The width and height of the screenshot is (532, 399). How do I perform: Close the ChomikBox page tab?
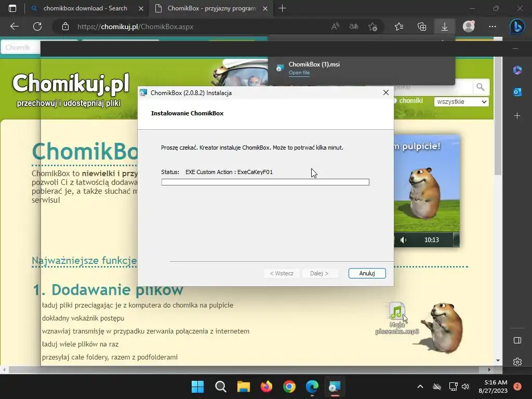click(x=265, y=8)
